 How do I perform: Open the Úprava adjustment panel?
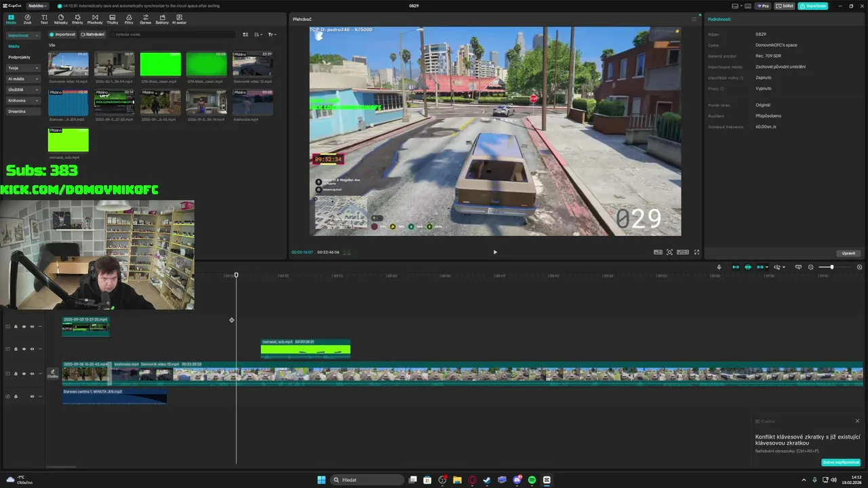146,19
